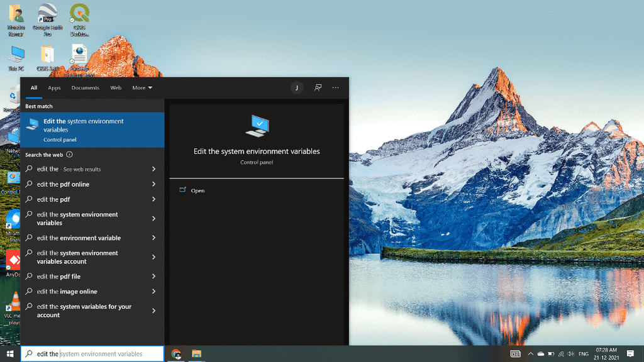This screenshot has height=362, width=644.
Task: Click the volume speaker tray icon
Action: tap(570, 353)
